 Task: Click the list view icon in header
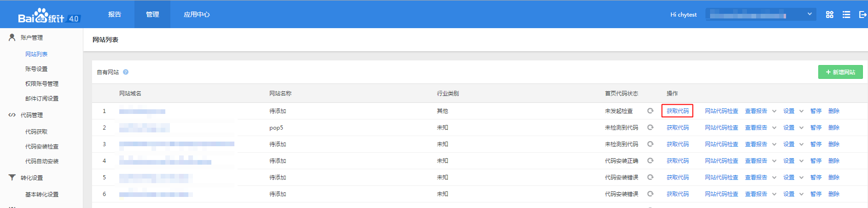(846, 15)
